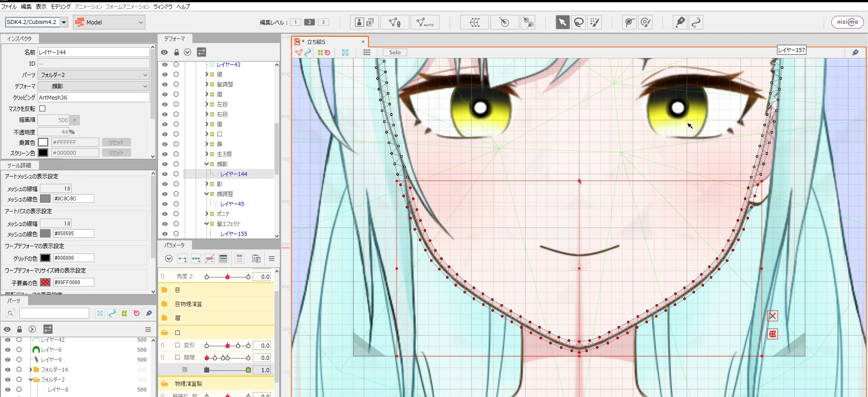Image resolution: width=868 pixels, height=397 pixels.
Task: Click the delete keys icon in Parameter panel
Action: tap(210, 259)
